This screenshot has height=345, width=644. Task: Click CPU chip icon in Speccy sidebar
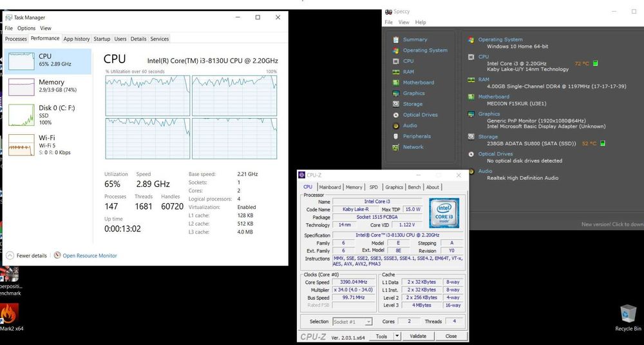pyautogui.click(x=396, y=61)
